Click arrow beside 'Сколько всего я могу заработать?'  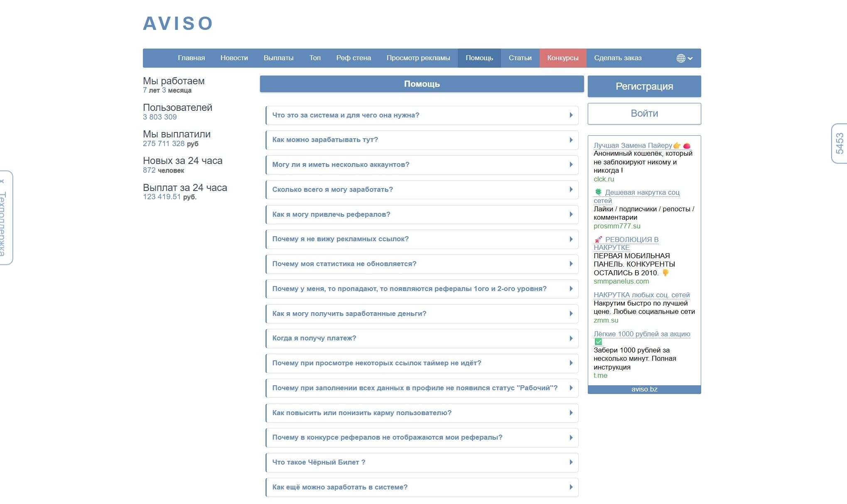point(571,190)
